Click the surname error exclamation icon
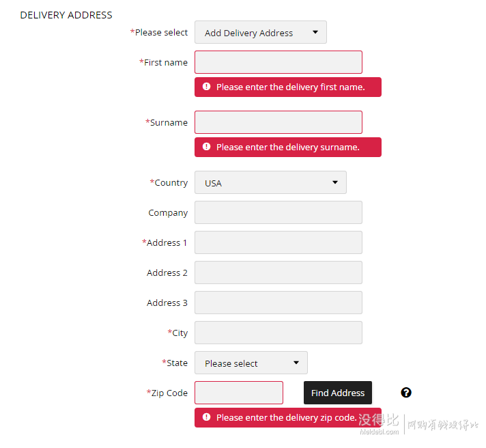Image resolution: width=486 pixels, height=448 pixels. (x=206, y=147)
